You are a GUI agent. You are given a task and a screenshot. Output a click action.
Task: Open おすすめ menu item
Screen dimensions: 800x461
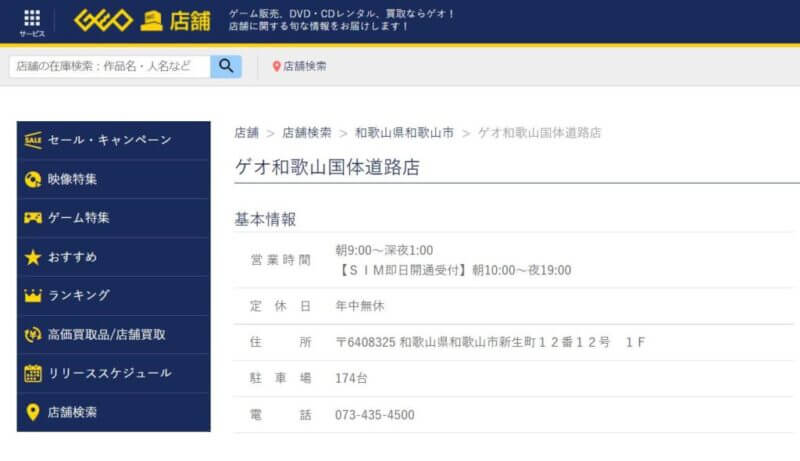click(114, 257)
